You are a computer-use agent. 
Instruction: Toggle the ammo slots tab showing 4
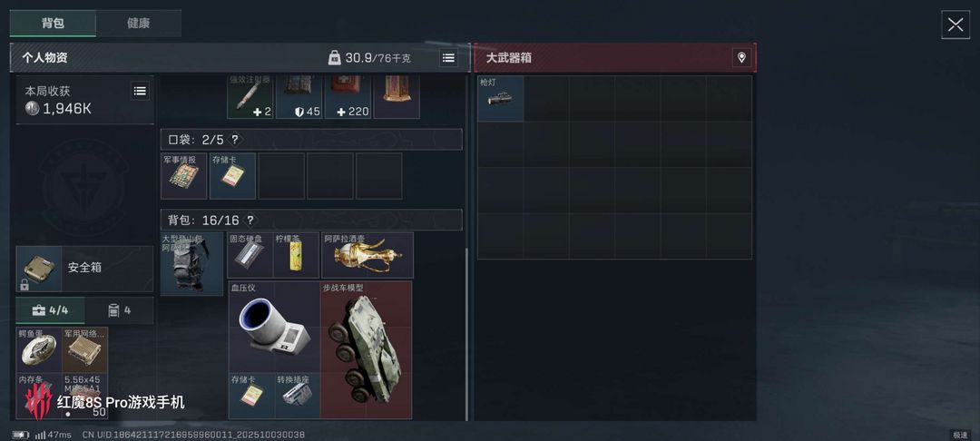pos(119,309)
